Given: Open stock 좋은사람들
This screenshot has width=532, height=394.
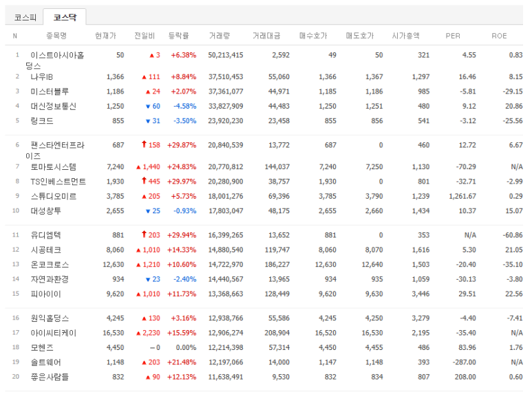Looking at the screenshot, I should [50, 377].
